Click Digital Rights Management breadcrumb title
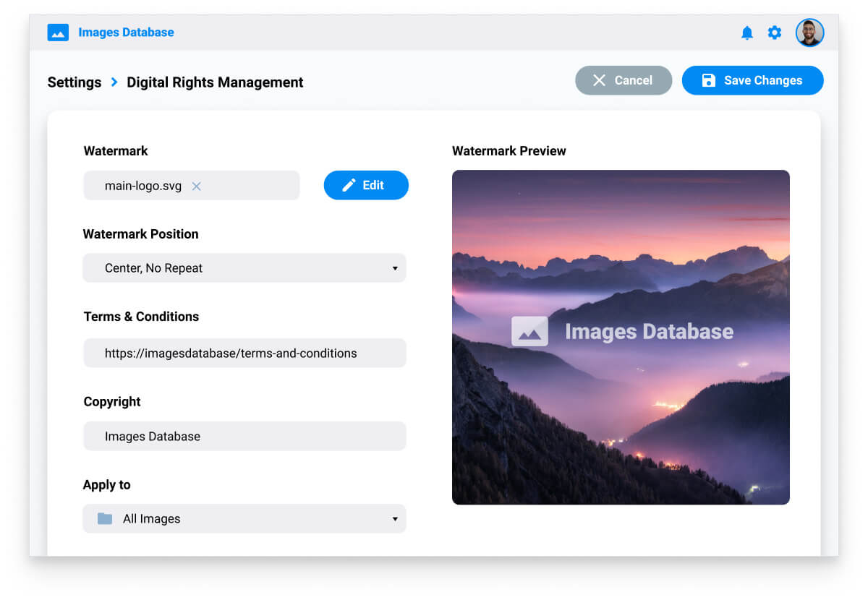The height and width of the screenshot is (600, 868). pyautogui.click(x=215, y=82)
